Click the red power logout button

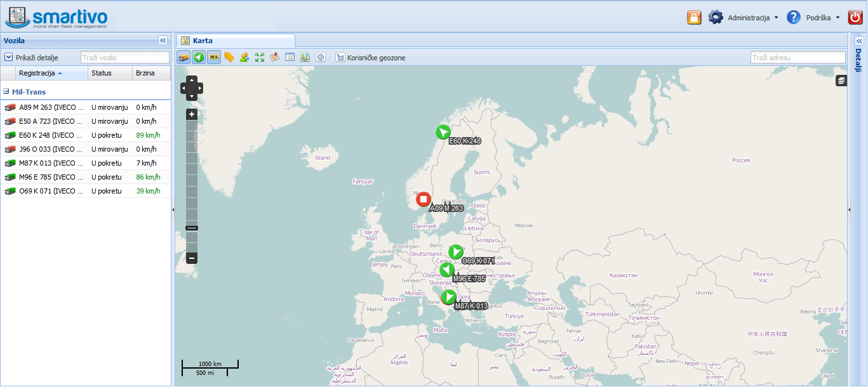point(855,18)
